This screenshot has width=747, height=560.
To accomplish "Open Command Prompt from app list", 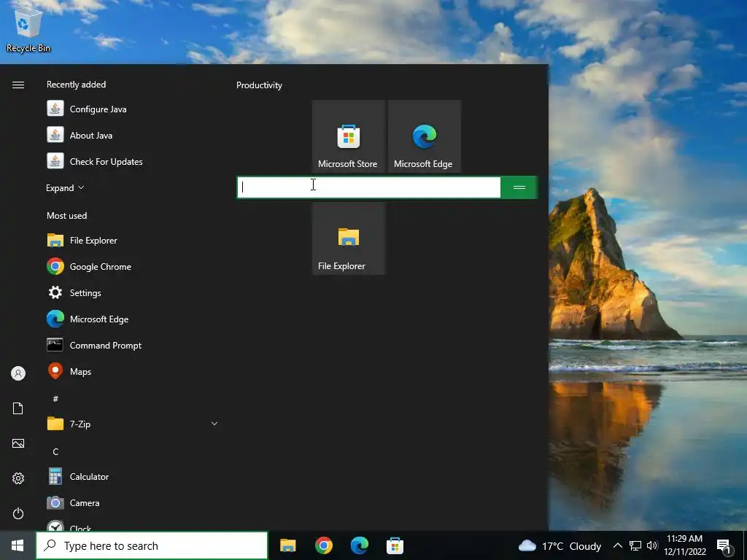I will [133, 345].
